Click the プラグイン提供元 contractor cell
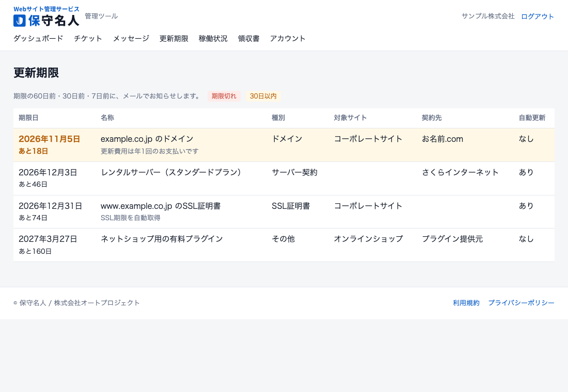 pyautogui.click(x=452, y=239)
